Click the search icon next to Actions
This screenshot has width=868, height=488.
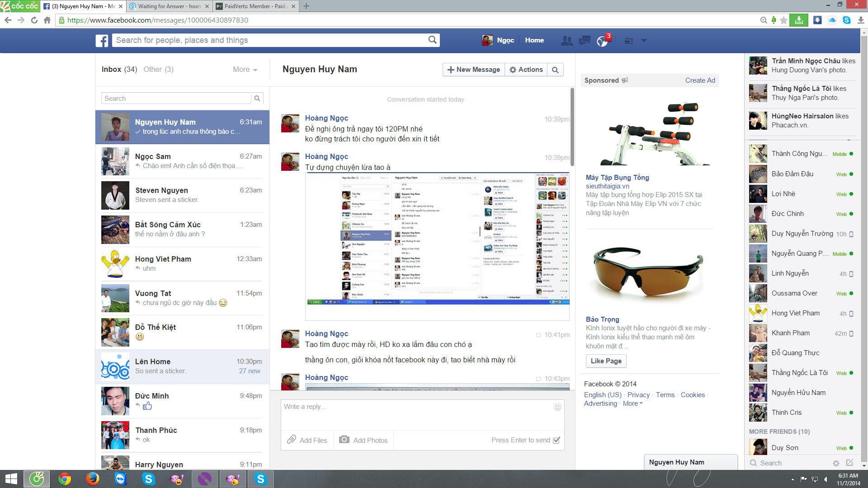pos(555,70)
